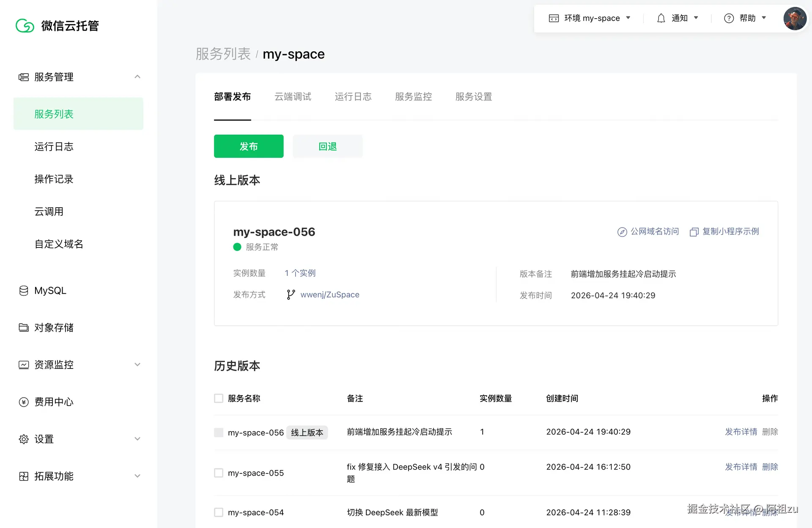This screenshot has width=812, height=528.
Task: Expand the 环境 my-space dropdown
Action: coord(629,18)
